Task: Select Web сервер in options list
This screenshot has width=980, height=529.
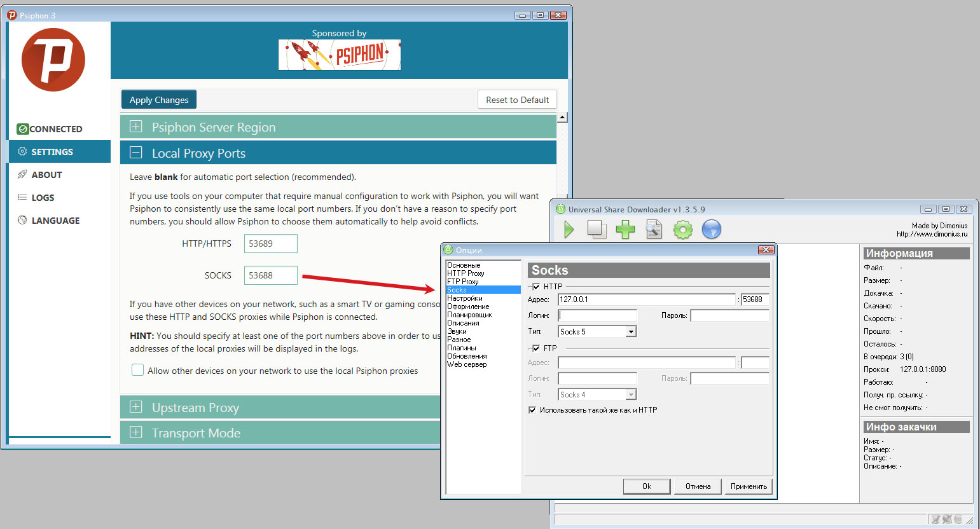Action: pos(483,364)
